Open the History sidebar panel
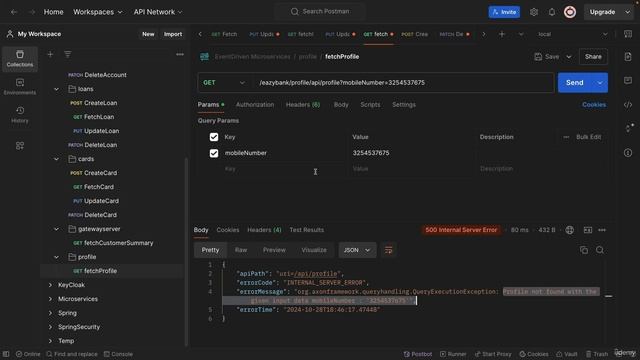The image size is (640, 360). pos(20,115)
